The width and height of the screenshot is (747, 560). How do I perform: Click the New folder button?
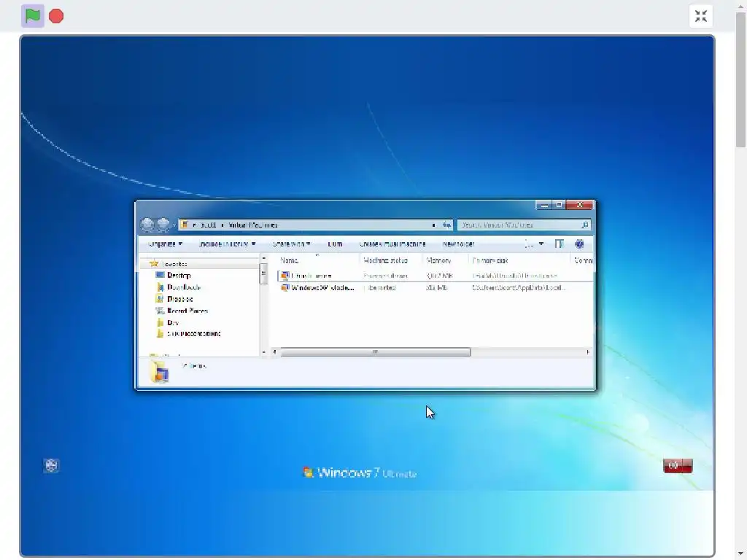[x=458, y=244]
